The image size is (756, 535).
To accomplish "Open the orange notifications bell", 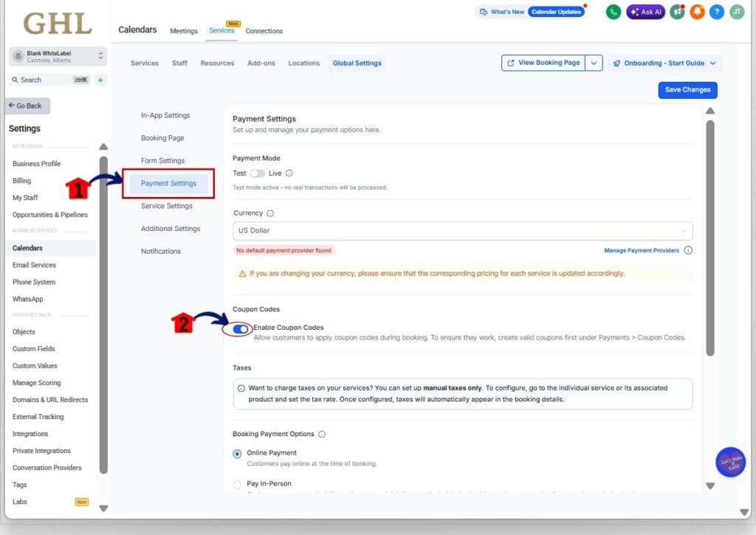I will [697, 12].
